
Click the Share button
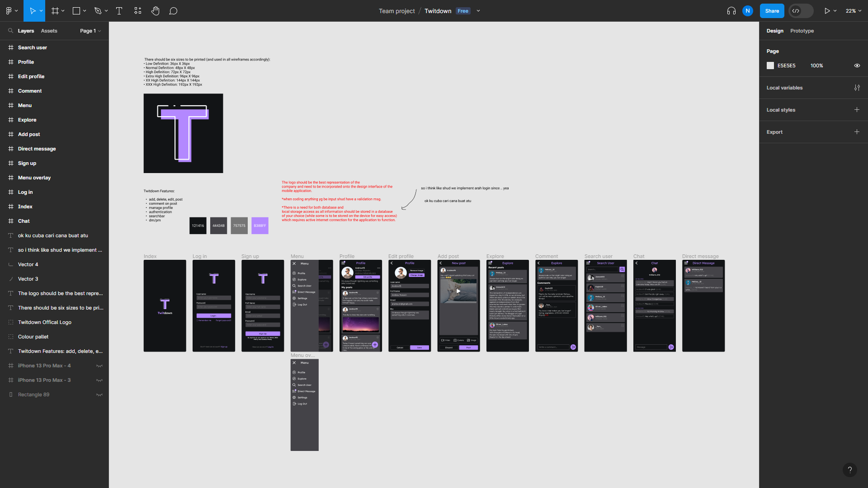coord(772,10)
